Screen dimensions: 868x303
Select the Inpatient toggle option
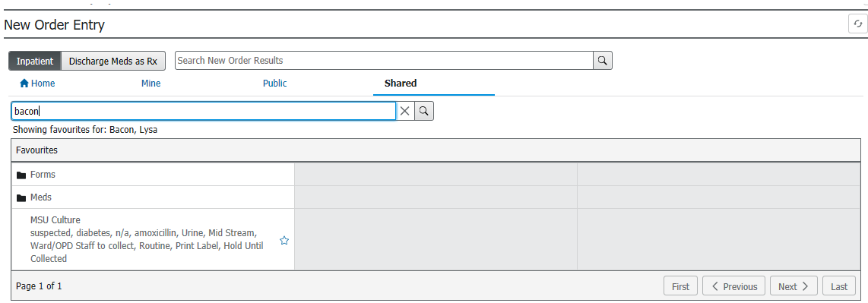[35, 61]
